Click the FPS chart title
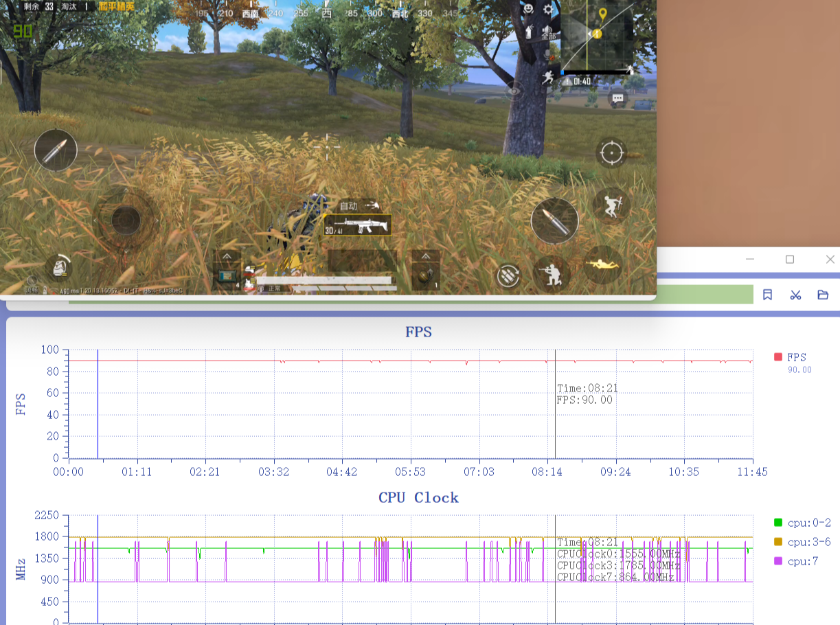The height and width of the screenshot is (625, 840). click(418, 332)
